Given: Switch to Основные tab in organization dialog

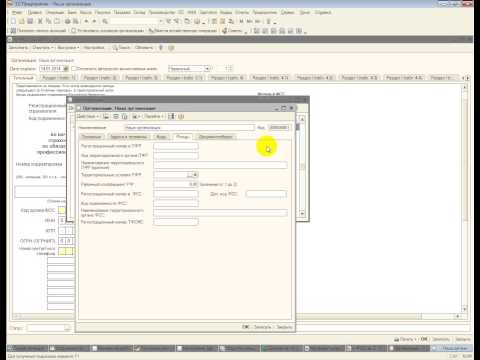Looking at the screenshot, I should 92,137.
